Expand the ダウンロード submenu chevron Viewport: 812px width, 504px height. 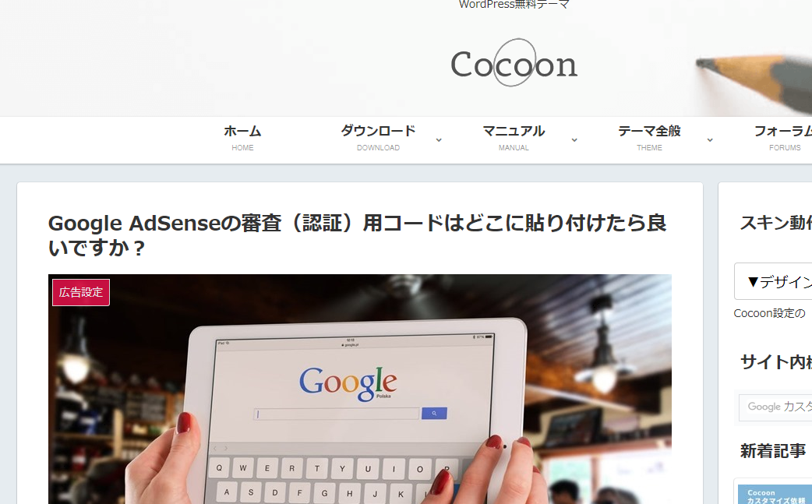(x=439, y=140)
